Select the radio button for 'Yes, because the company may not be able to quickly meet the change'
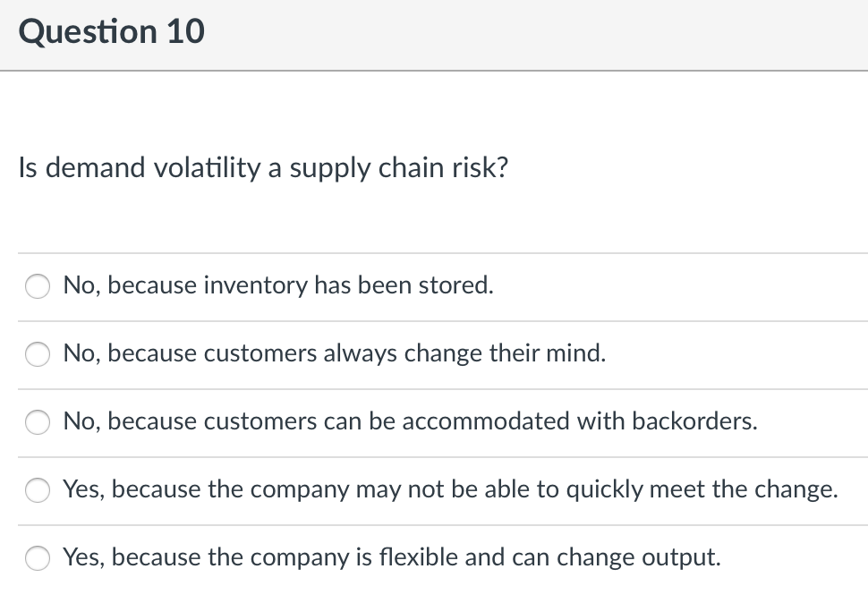Image resolution: width=868 pixels, height=603 pixels. click(37, 490)
